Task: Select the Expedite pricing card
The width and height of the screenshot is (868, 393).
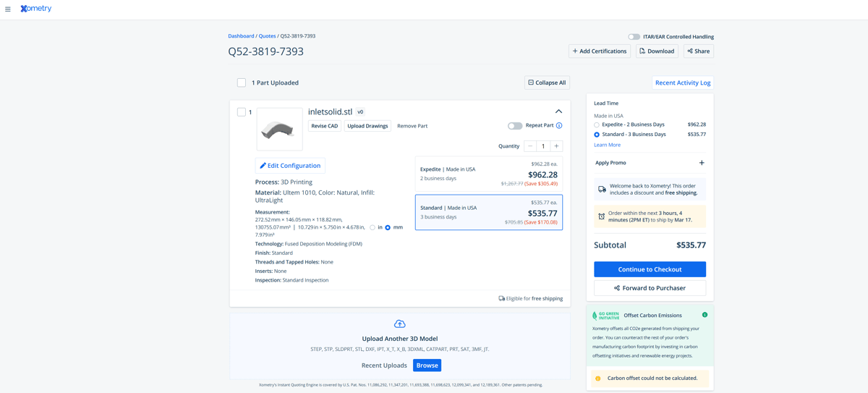Action: [x=489, y=174]
